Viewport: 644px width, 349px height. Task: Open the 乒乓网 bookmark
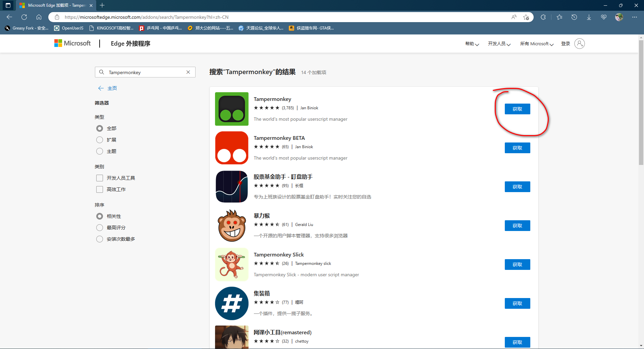[161, 28]
